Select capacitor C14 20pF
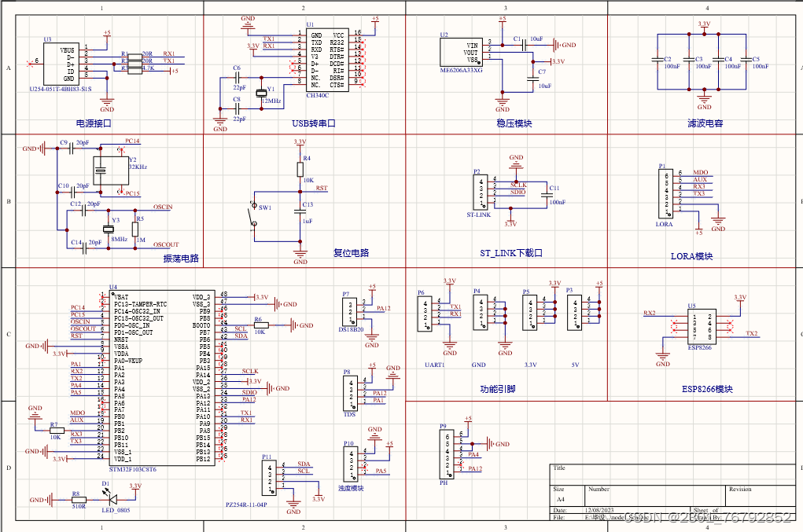Image resolution: width=803 pixels, height=532 pixels. (x=84, y=248)
